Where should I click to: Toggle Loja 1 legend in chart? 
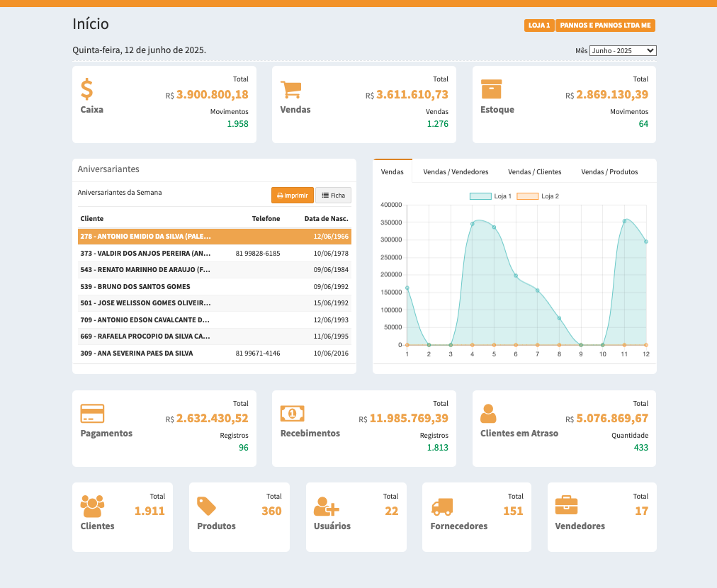tap(491, 196)
